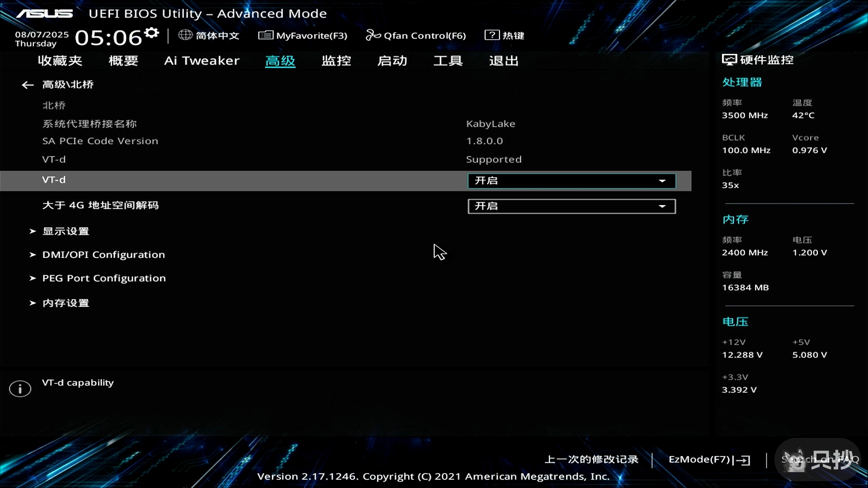This screenshot has height=488, width=868.
Task: Click the gear icon next to clock
Action: (x=152, y=33)
